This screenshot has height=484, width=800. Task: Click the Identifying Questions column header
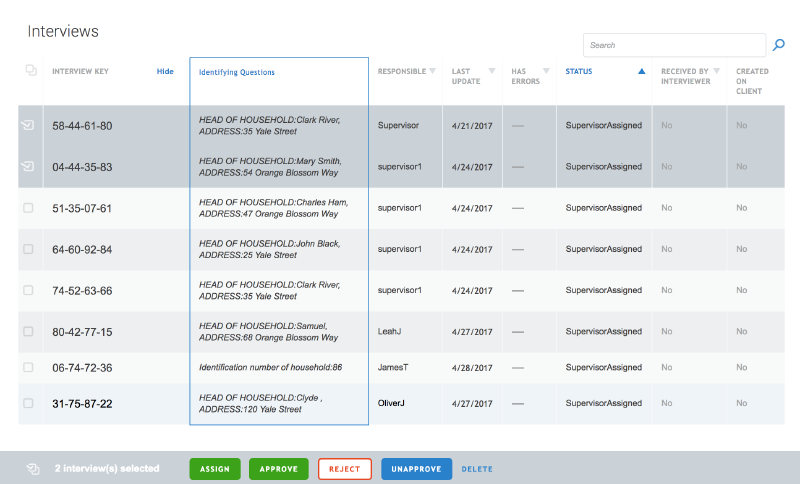tap(237, 73)
